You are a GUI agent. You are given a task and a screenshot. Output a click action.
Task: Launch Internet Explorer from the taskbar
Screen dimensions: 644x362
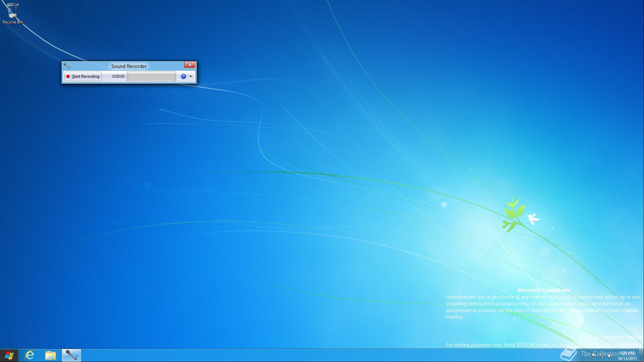[30, 355]
